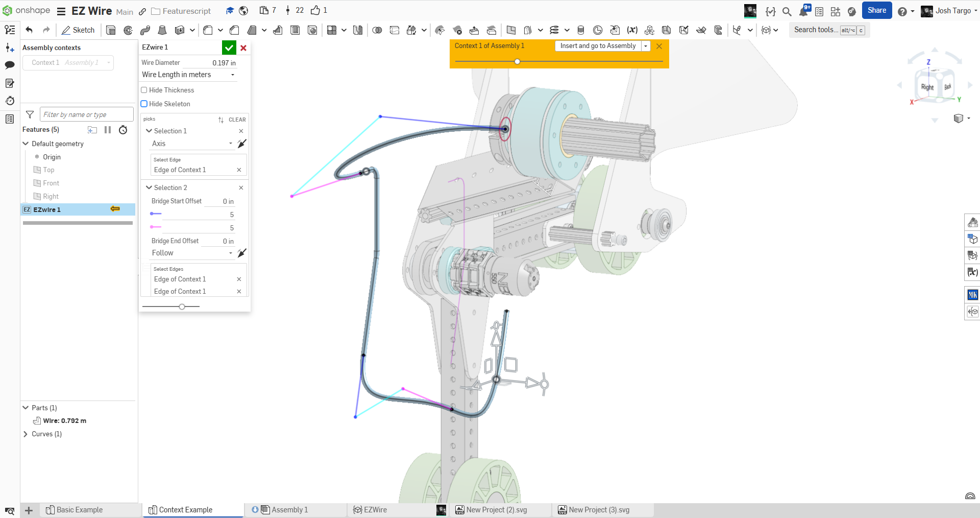Screen dimensions: 980x518
Task: Collapse Selection 2 group
Action: (x=149, y=187)
